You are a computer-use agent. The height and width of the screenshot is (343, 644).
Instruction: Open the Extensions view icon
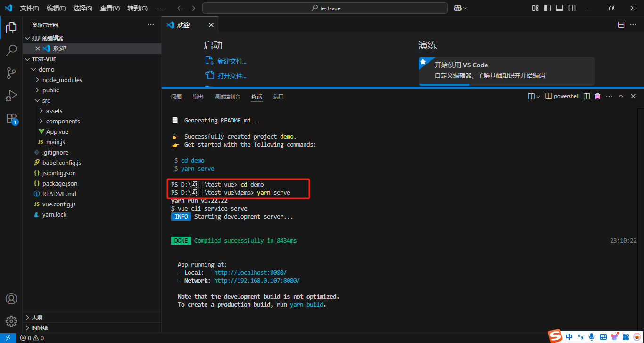(x=11, y=118)
